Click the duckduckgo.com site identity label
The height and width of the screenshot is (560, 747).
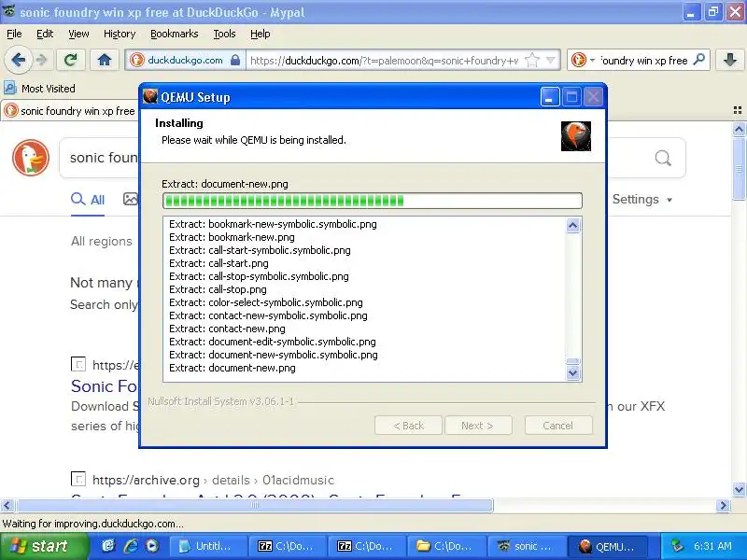[185, 60]
